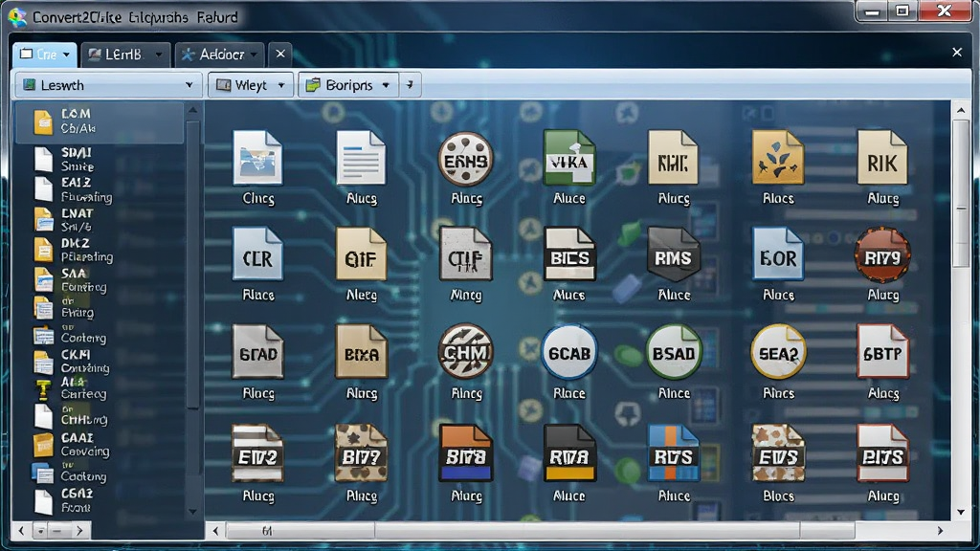The height and width of the screenshot is (551, 980).
Task: Open the round green BSAD icon
Action: pyautogui.click(x=673, y=352)
